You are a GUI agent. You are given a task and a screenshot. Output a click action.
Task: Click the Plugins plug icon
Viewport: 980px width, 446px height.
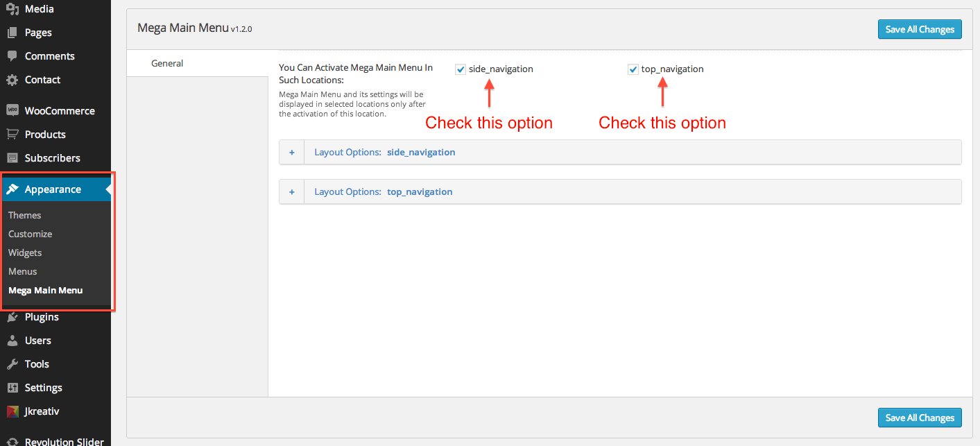pos(12,317)
